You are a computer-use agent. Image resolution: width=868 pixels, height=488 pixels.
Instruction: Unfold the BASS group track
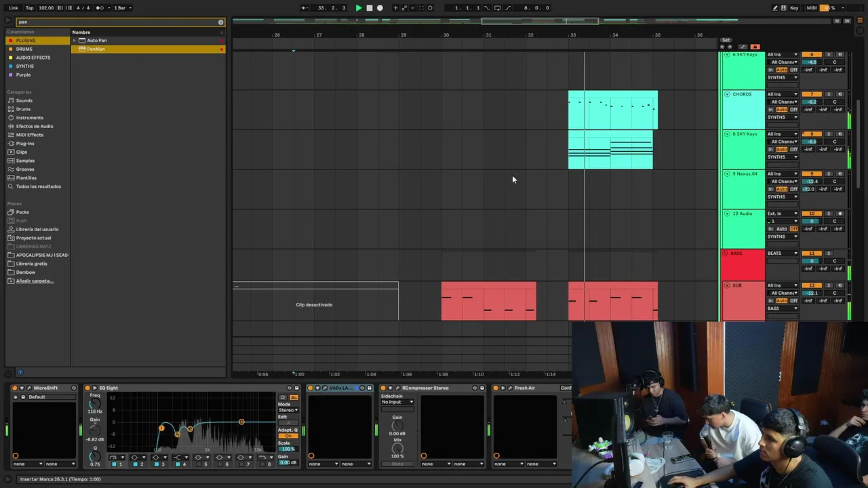coord(726,253)
